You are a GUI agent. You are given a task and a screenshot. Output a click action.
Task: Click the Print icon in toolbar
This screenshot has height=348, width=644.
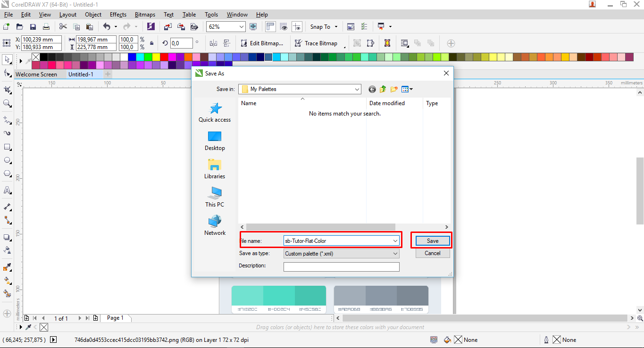coord(46,27)
